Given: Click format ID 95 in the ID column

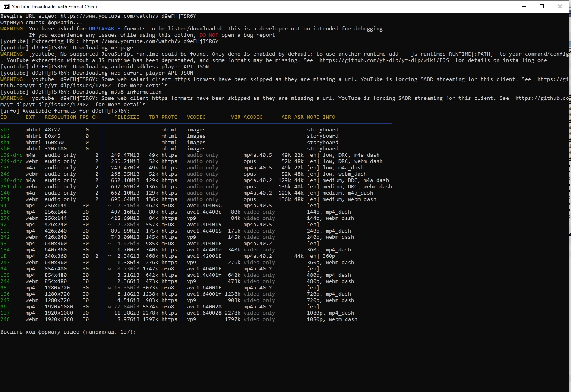Looking at the screenshot, I should click(4, 288).
